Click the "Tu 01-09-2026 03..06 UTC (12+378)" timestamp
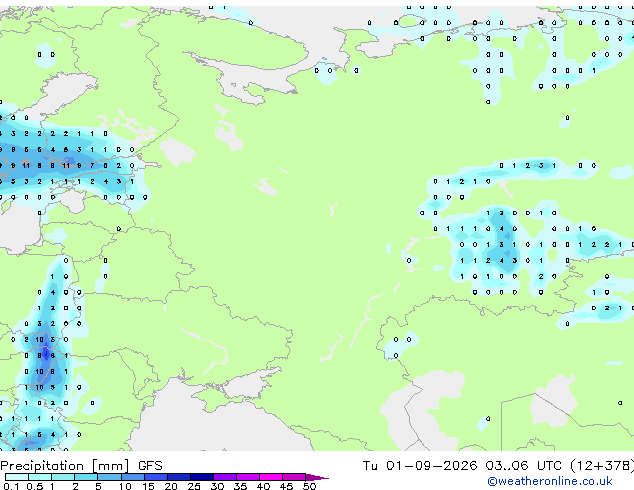This screenshot has height=490, width=634. click(498, 466)
